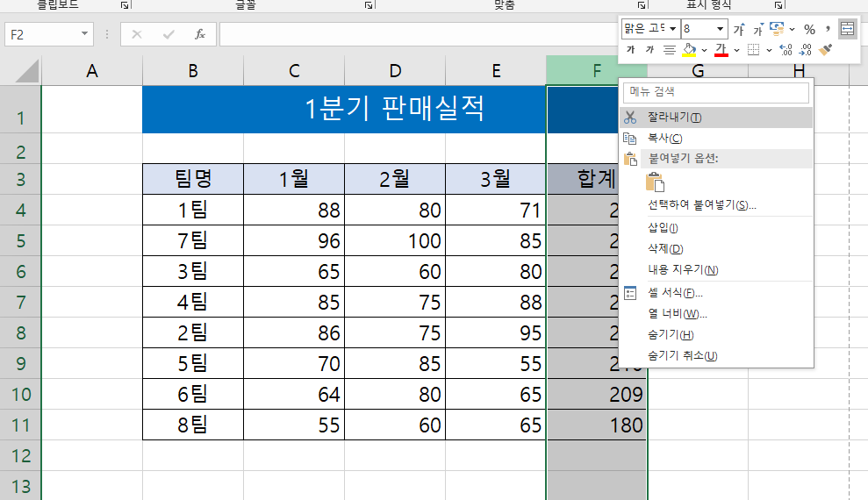
Task: Apply percent style
Action: pos(810,29)
